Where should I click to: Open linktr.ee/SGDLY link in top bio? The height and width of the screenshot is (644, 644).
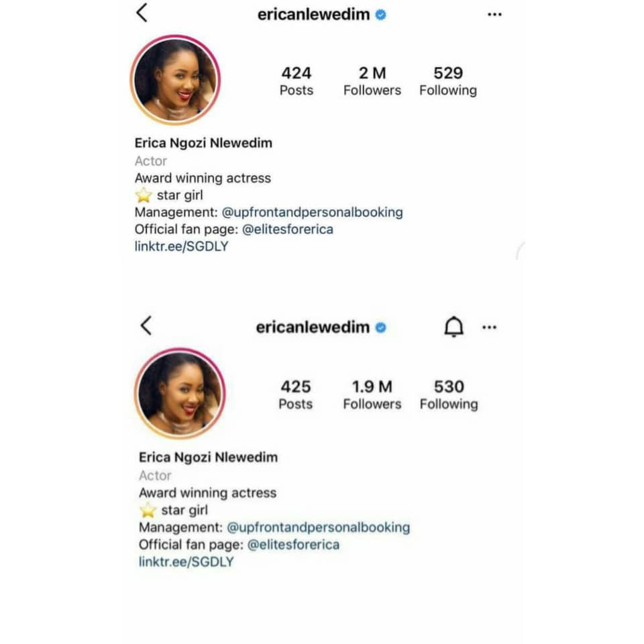(x=182, y=246)
